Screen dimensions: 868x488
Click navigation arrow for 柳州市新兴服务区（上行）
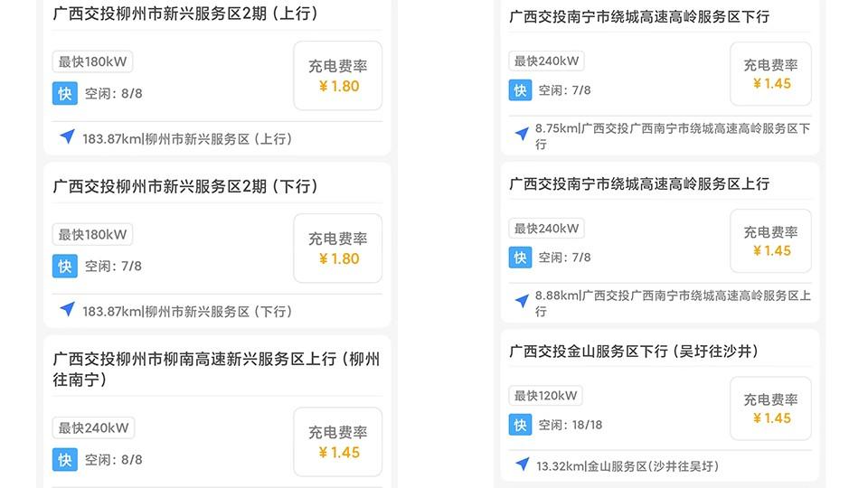[67, 137]
